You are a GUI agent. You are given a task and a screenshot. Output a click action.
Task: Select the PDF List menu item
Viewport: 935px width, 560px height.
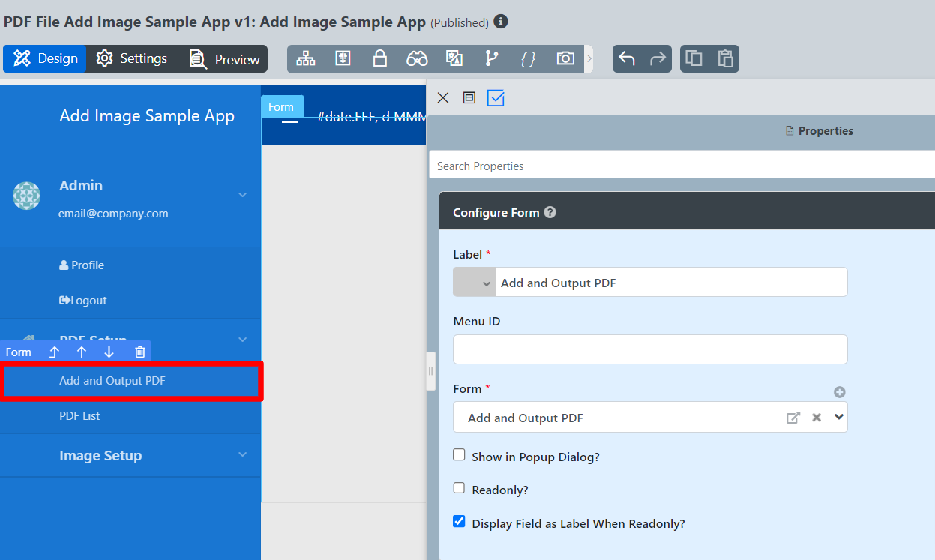[x=79, y=415]
